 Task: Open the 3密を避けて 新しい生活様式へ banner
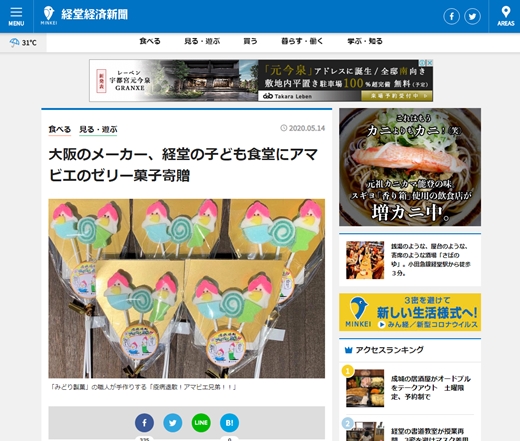(x=410, y=312)
